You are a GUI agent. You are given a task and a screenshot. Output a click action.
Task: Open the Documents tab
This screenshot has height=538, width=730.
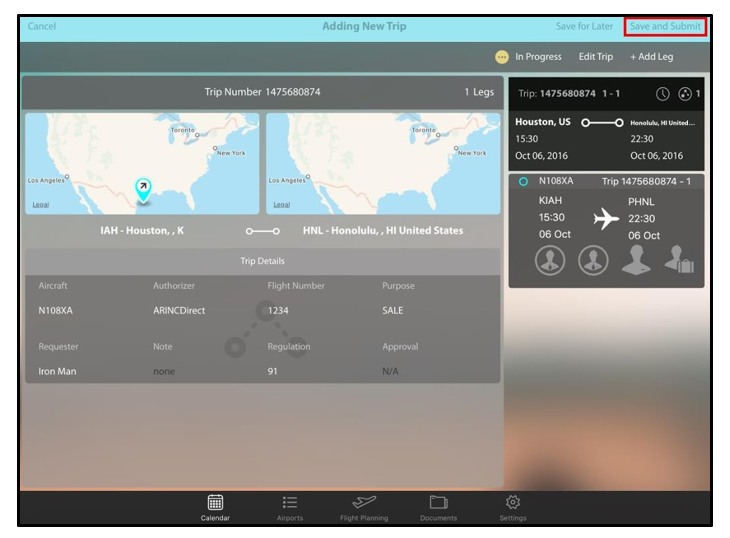pos(438,507)
